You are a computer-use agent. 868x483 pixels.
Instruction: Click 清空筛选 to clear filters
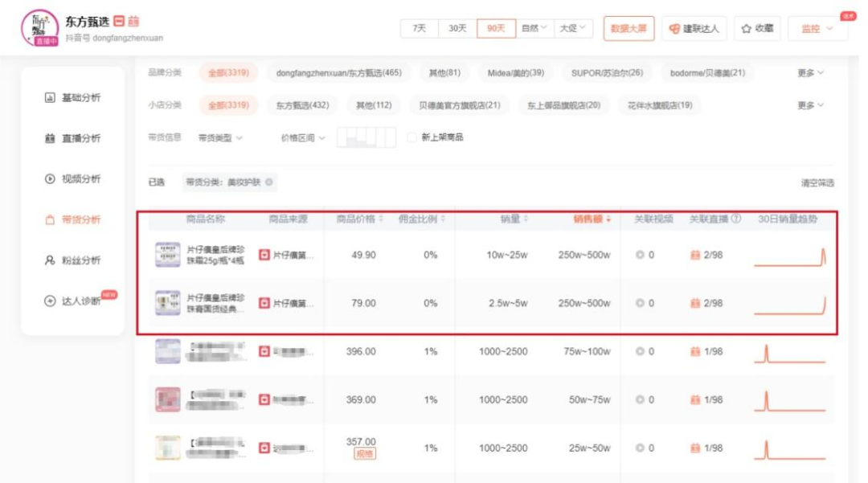point(817,182)
